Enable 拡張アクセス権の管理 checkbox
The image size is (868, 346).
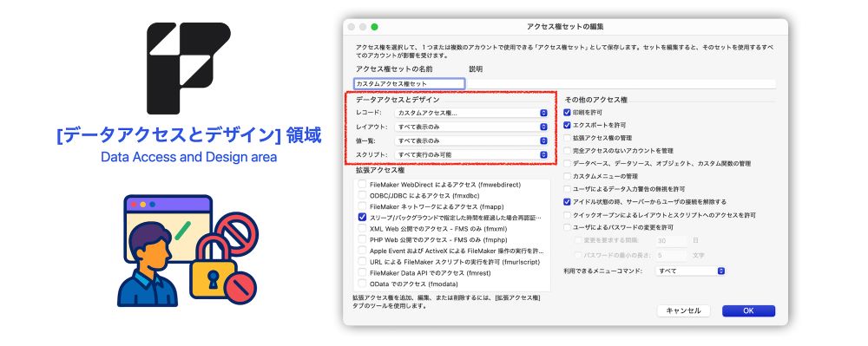pos(567,138)
